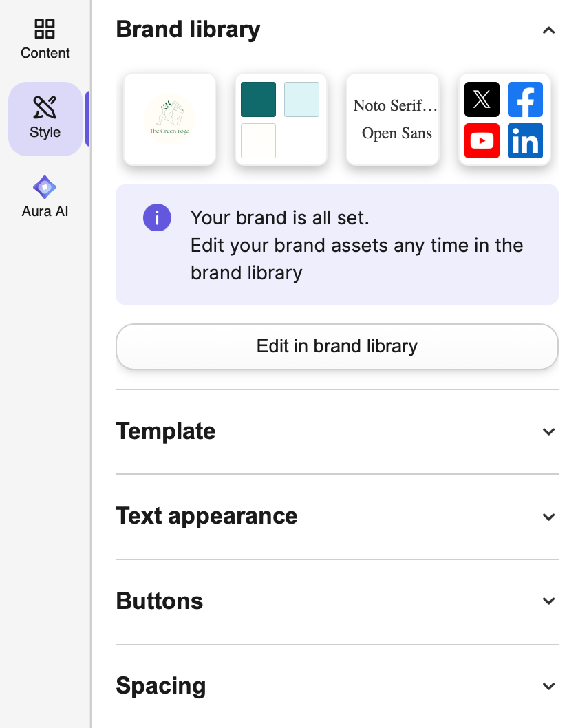This screenshot has width=578, height=728.
Task: Select the light blue color swatch
Action: point(301,100)
